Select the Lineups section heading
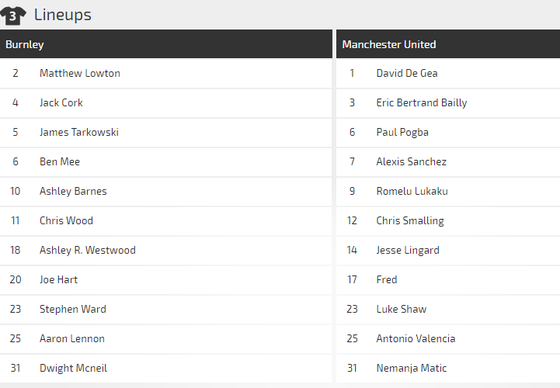The image size is (560, 388). [62, 15]
